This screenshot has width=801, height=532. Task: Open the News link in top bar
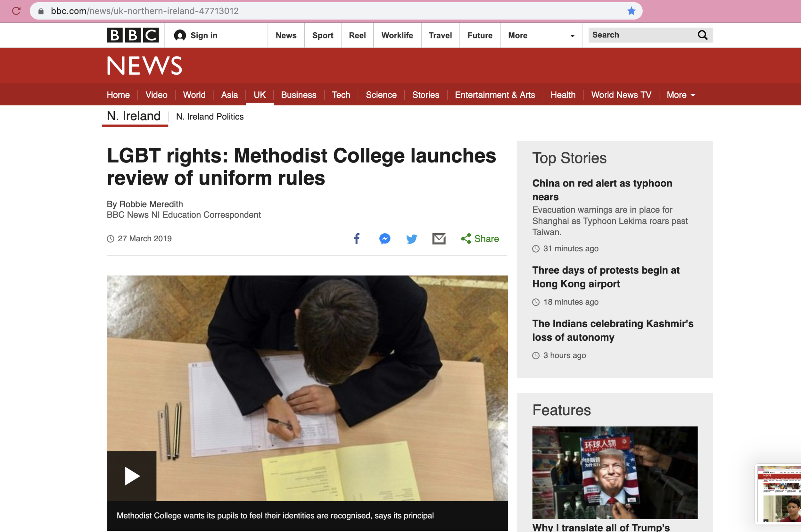286,35
